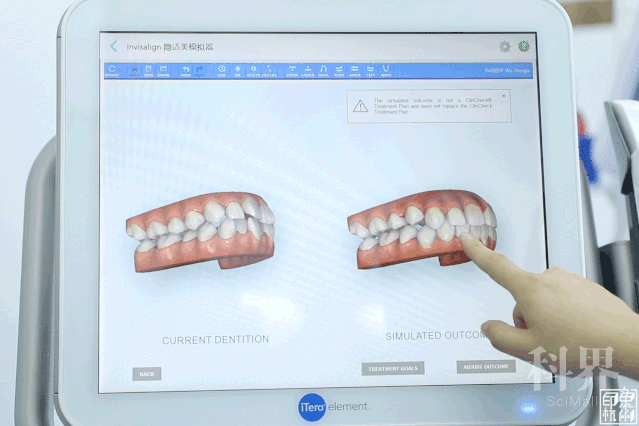The width and height of the screenshot is (639, 426).
Task: Open the settings gear icon
Action: click(x=505, y=46)
